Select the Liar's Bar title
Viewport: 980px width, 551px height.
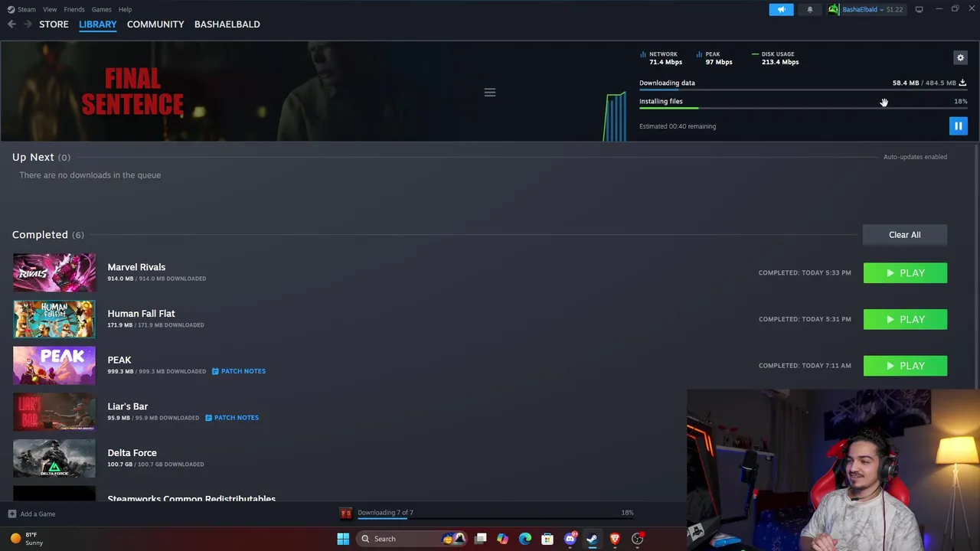[128, 406]
